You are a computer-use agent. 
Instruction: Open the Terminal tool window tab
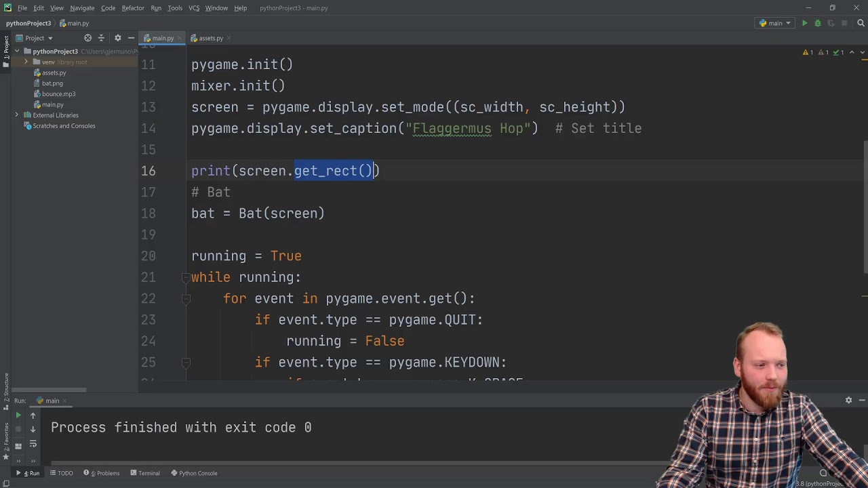pos(144,473)
